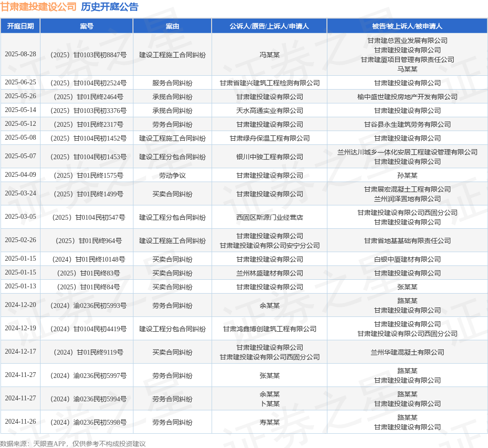
Task: Select date cell 2025-08-28
Action: (x=20, y=54)
